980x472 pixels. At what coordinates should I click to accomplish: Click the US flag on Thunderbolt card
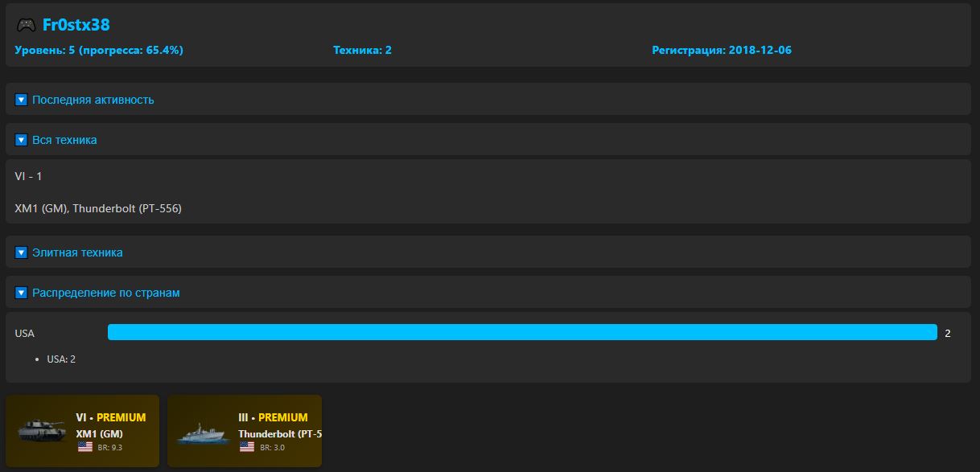pyautogui.click(x=247, y=447)
